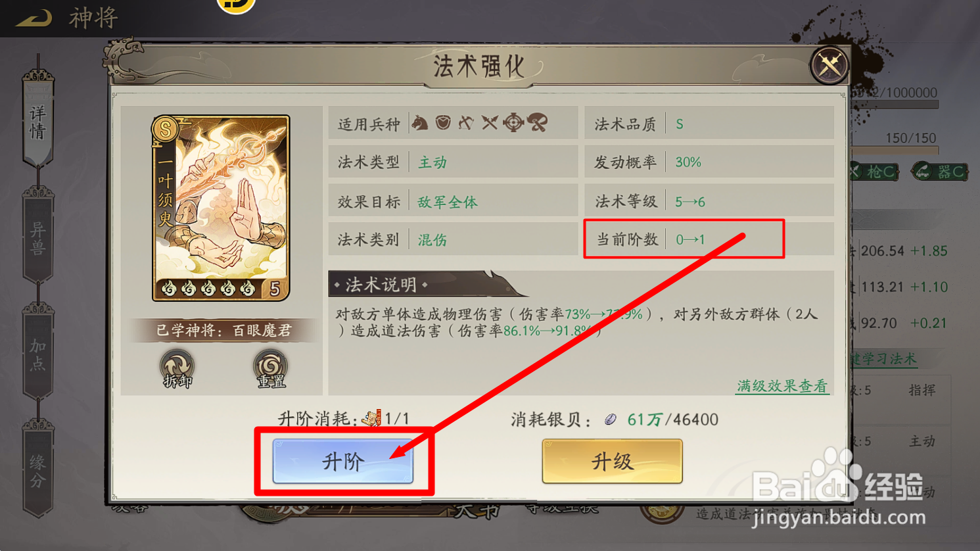The height and width of the screenshot is (551, 980).
Task: Switch to the 详情 side tab
Action: (x=37, y=120)
